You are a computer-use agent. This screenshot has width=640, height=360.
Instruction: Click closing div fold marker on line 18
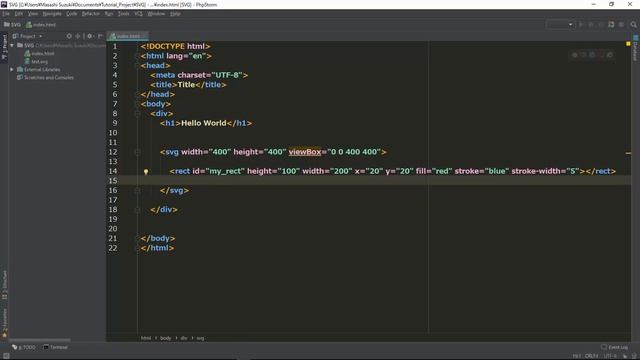(138, 210)
